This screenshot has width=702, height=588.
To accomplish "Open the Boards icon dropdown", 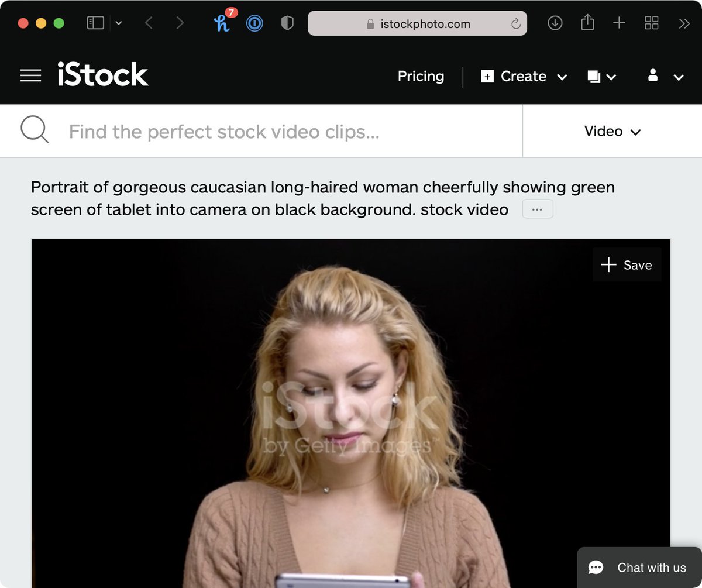I will pos(602,77).
